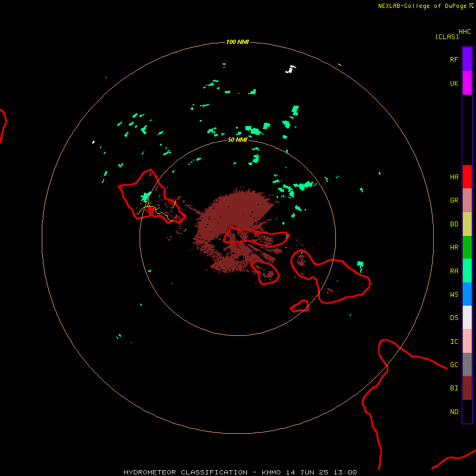This screenshot has width=476, height=476.
Task: Click the ND black legend swatch
Action: pos(467,411)
